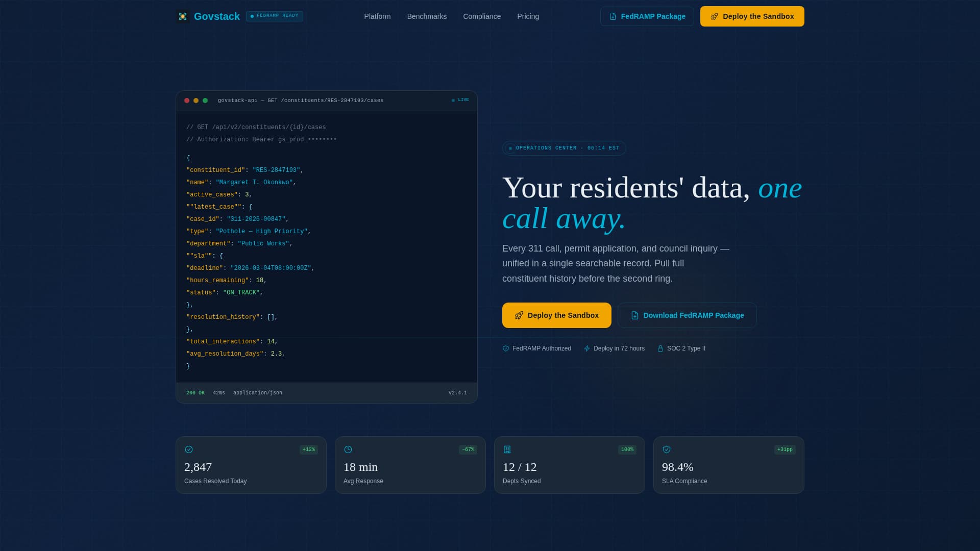Click the SOC 2 Type II text
This screenshot has height=551, width=980.
point(686,348)
